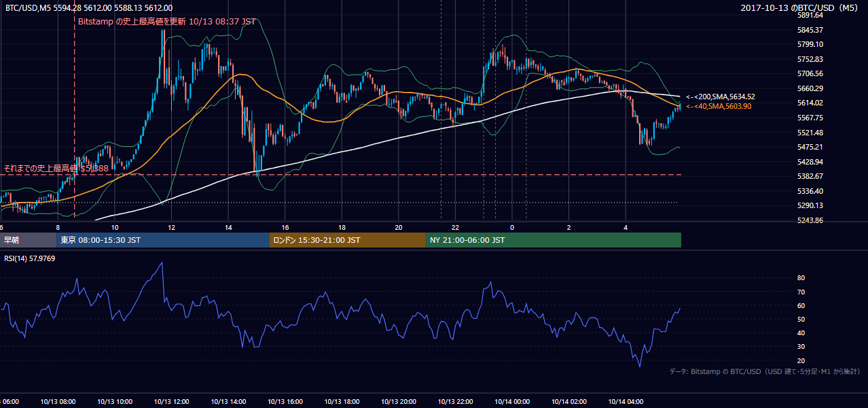Click the 10/14 02:00 time label

click(x=569, y=402)
